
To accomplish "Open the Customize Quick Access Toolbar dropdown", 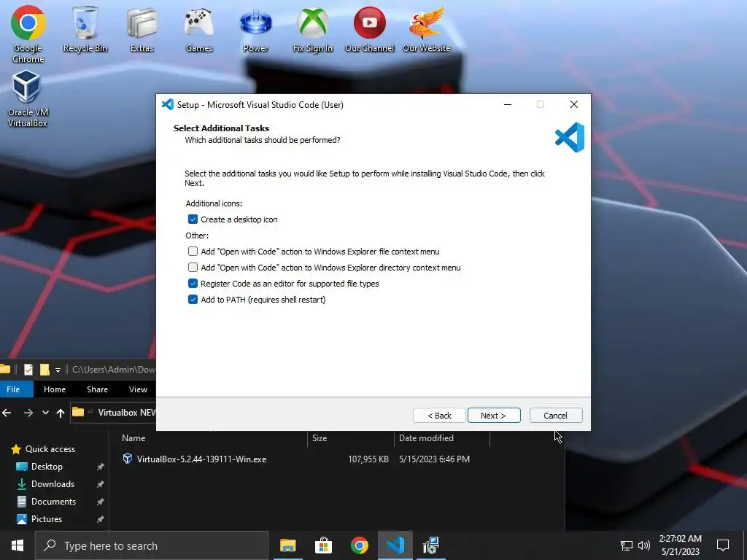I will tap(58, 370).
